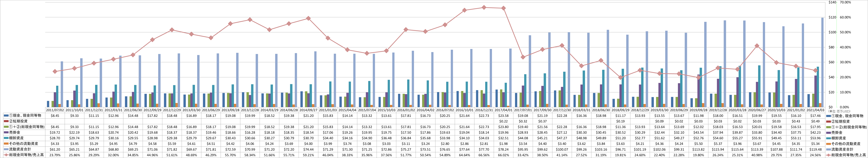Click the 40.98% ratio cell
The width and height of the screenshot is (868, 158).
(757, 155)
